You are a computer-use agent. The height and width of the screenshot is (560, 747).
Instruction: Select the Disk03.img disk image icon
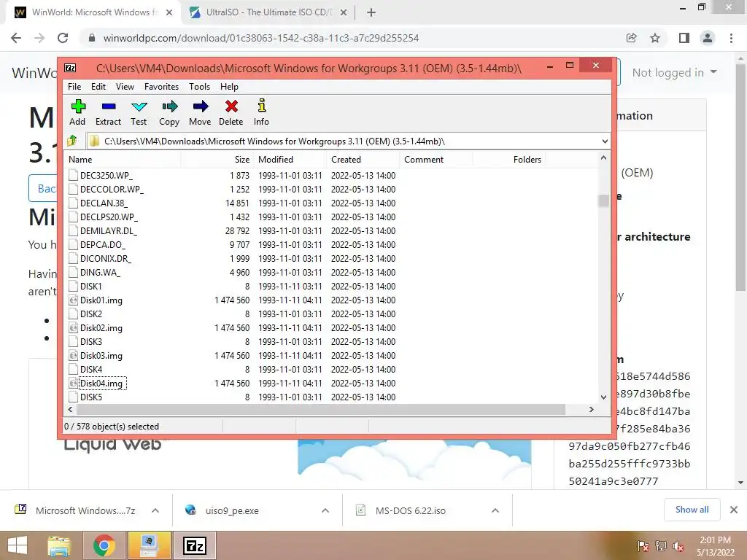[73, 355]
